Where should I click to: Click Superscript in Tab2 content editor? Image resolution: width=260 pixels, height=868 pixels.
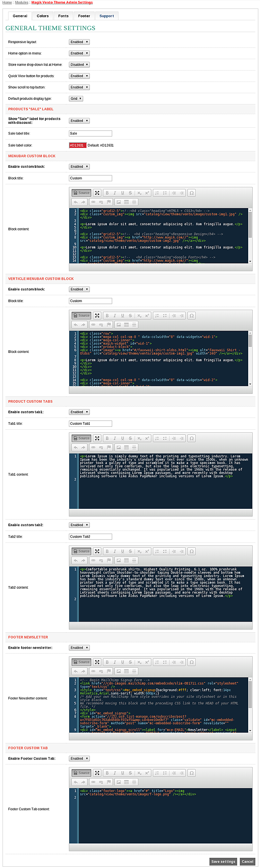pyautogui.click(x=147, y=551)
